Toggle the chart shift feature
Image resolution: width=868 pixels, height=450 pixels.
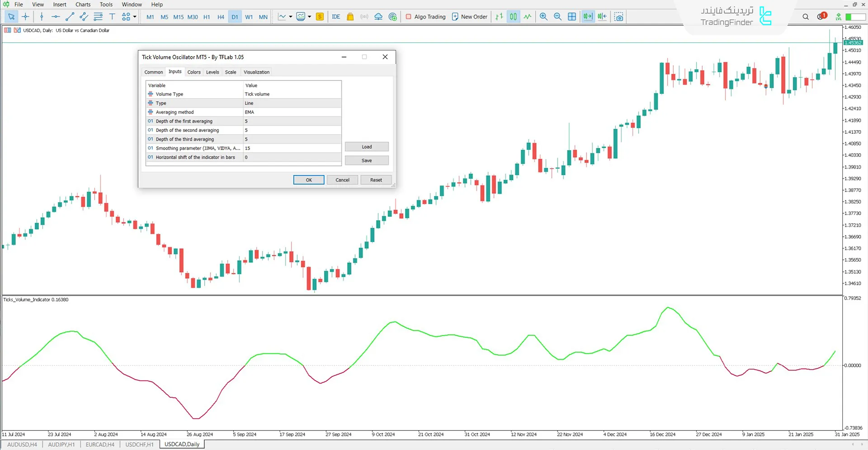(x=602, y=17)
